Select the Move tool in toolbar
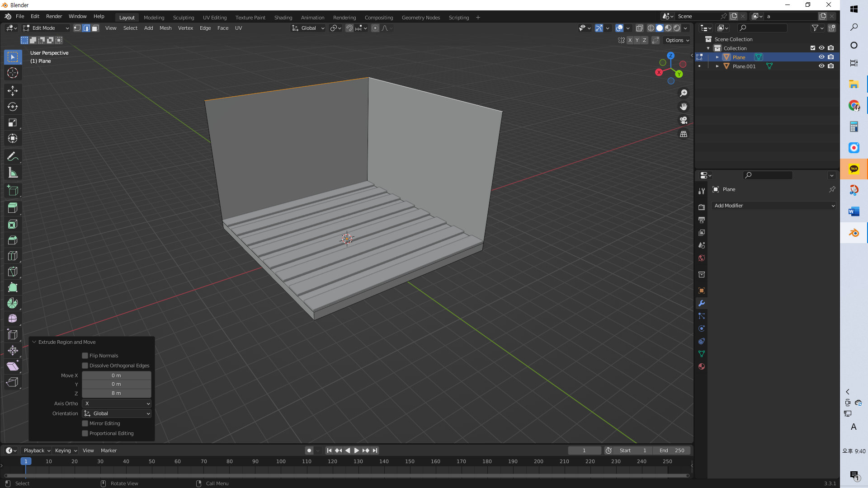This screenshot has width=868, height=488. tap(13, 91)
